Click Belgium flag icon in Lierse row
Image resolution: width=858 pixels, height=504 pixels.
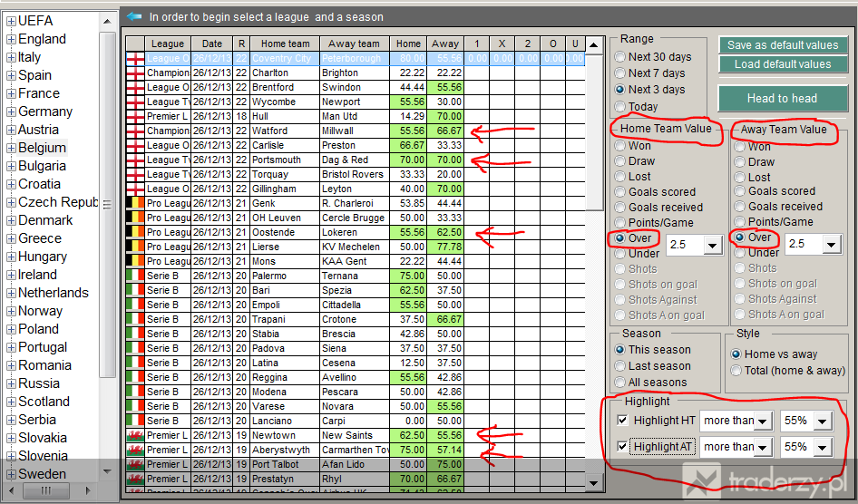click(135, 247)
